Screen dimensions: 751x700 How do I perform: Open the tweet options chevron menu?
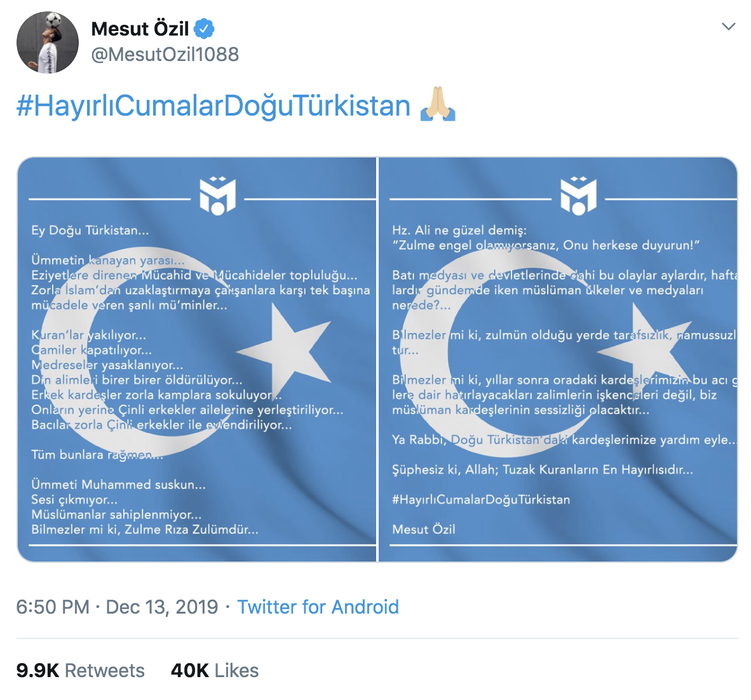point(729,27)
